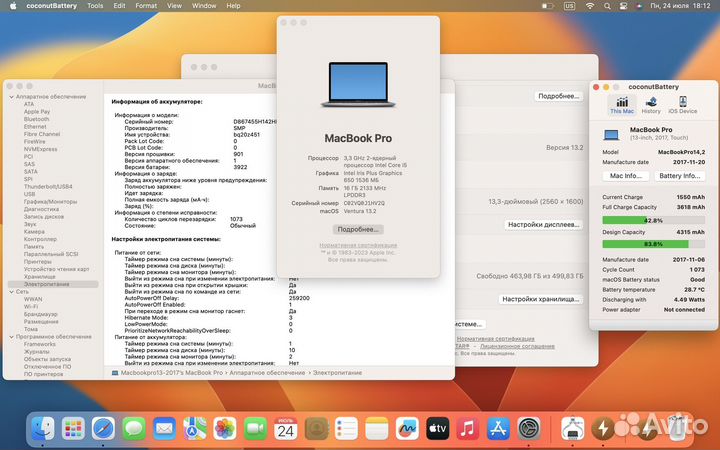
Task: Switch to History tab in coconutBattery
Action: tap(651, 105)
